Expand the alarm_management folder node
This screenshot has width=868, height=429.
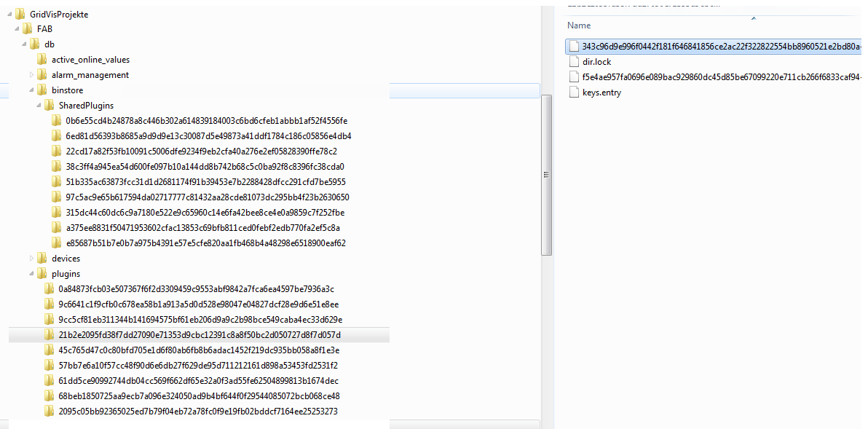click(x=32, y=75)
